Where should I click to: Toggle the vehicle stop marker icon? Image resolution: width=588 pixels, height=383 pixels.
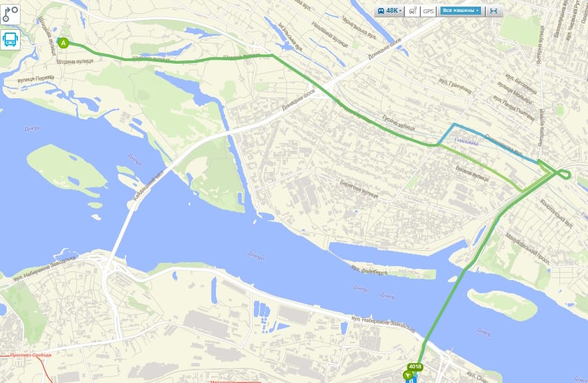click(413, 11)
